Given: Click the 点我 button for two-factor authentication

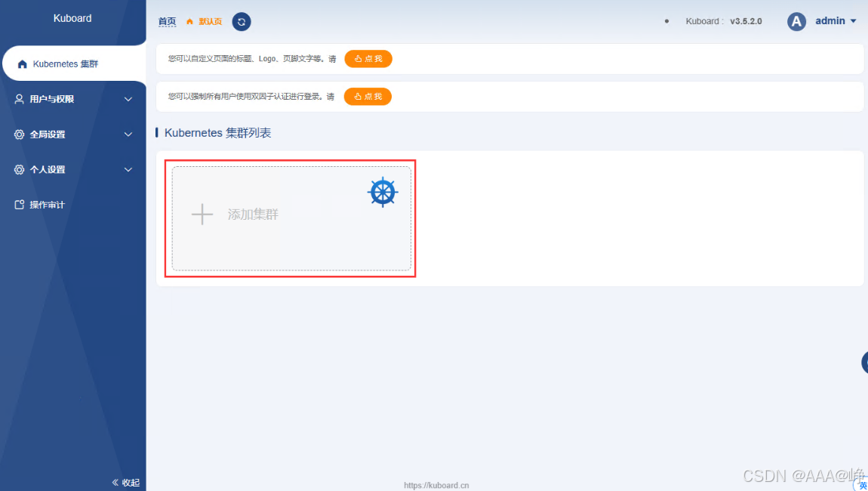Looking at the screenshot, I should tap(368, 97).
